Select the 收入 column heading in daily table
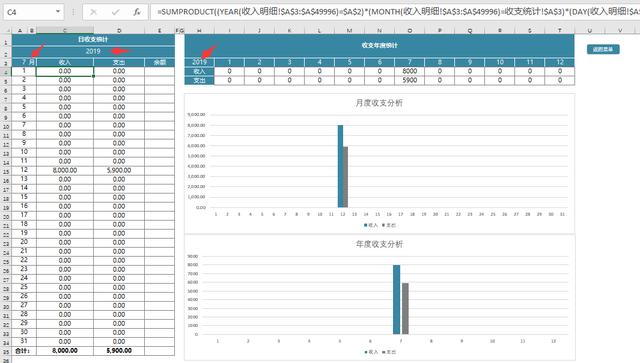The image size is (640, 363). point(65,62)
